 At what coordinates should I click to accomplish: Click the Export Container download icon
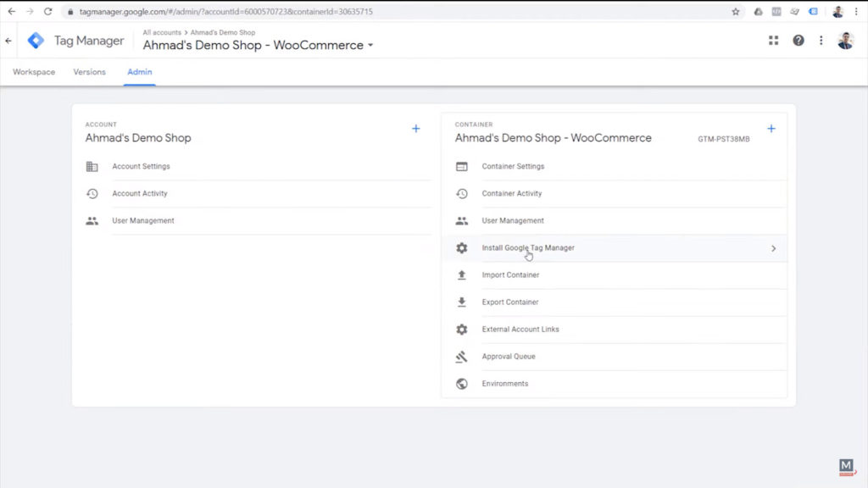pos(462,302)
